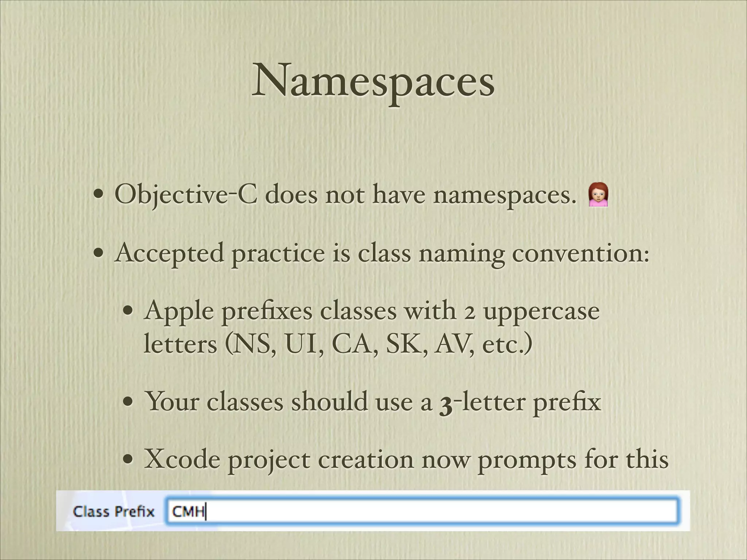Click the letters (NS, UI, CA, SK, AV) line
Screen dimensions: 747x560
(337, 344)
